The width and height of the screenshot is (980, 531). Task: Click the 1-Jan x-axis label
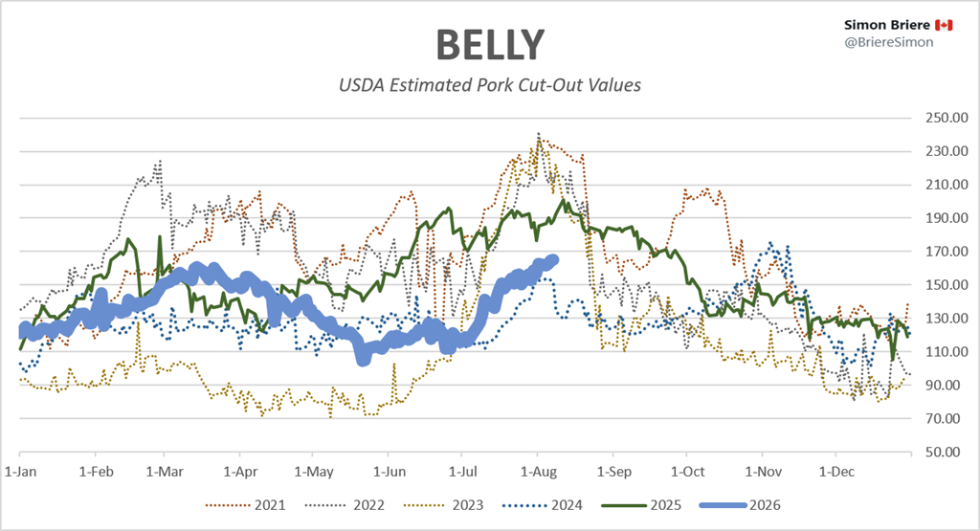(x=21, y=472)
